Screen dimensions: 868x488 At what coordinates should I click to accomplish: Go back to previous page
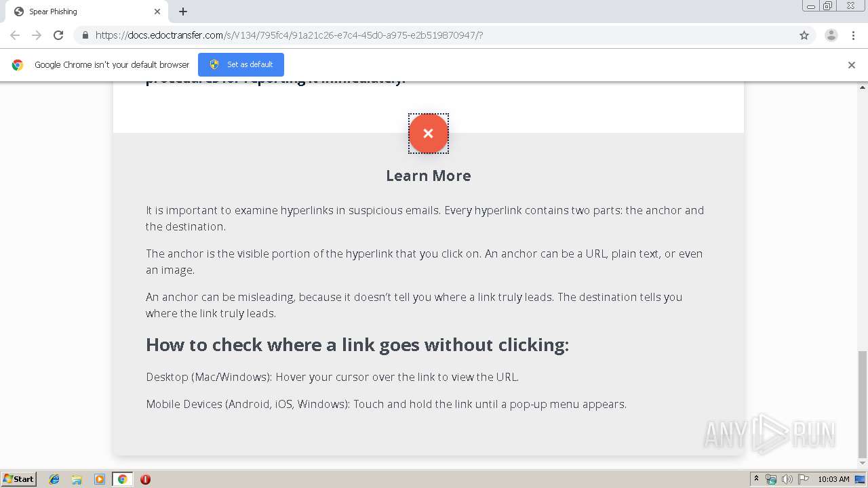pos(15,35)
